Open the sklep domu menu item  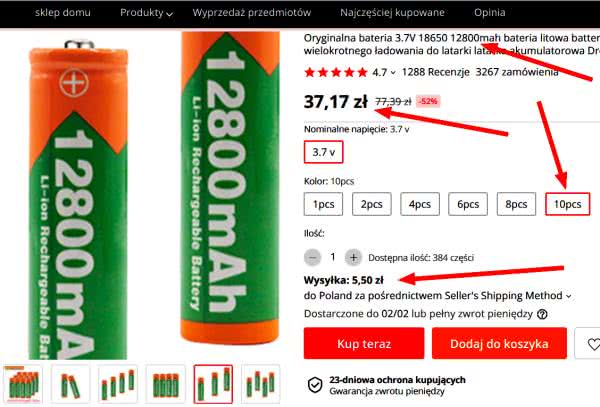click(x=63, y=13)
